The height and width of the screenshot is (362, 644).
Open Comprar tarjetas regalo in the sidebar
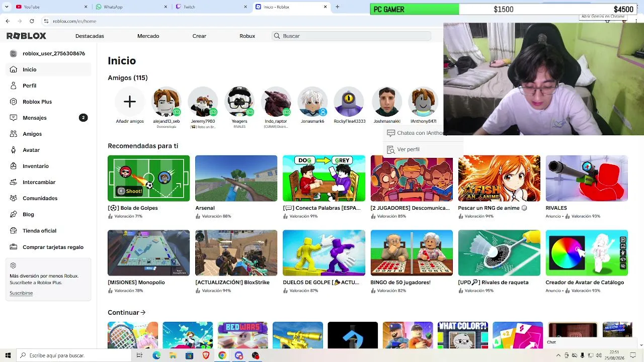pos(48,247)
